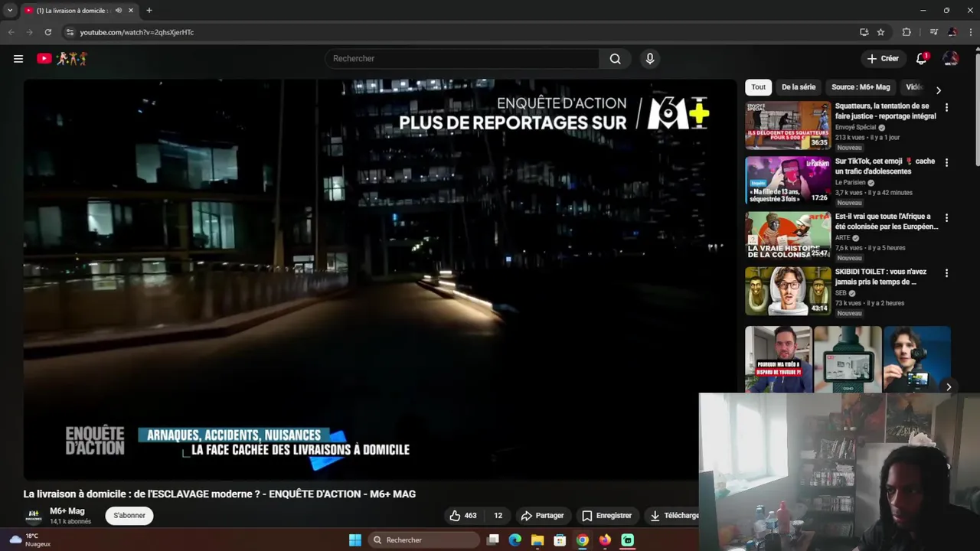
Task: Open the Chrome profile avatar
Action: [952, 32]
